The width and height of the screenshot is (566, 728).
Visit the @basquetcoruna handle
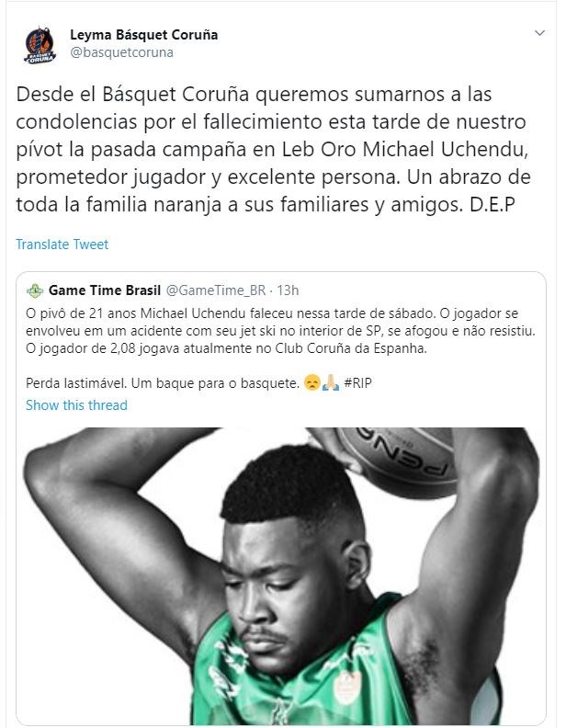click(x=121, y=52)
